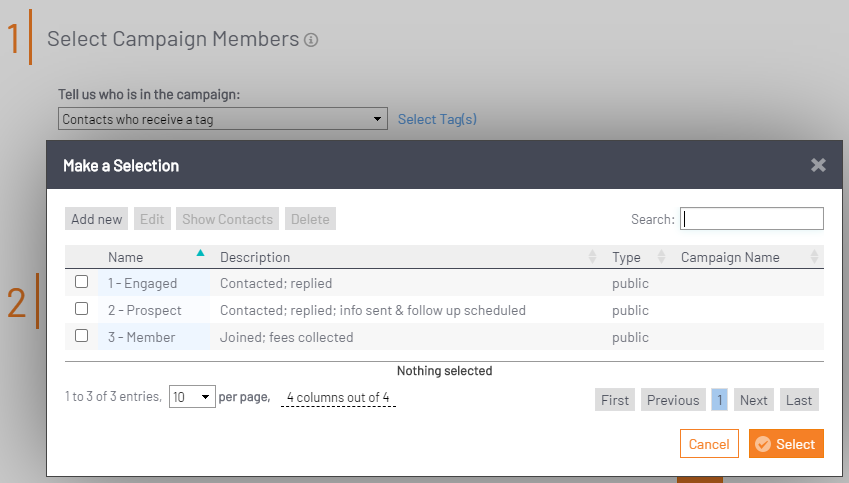Click the Name column header
The image size is (849, 483).
pyautogui.click(x=126, y=257)
